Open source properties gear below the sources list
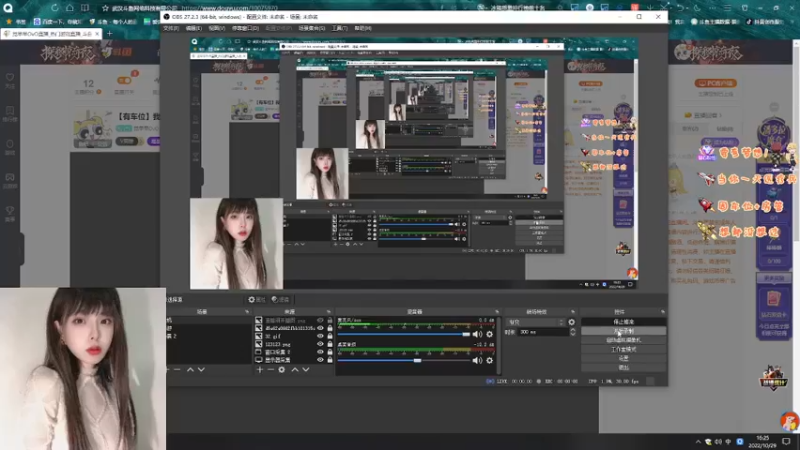Viewport: 800px width, 450px height. click(282, 369)
